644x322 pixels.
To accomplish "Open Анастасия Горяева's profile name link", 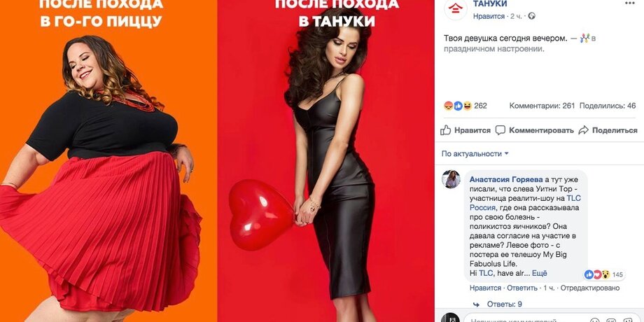I will pos(505,179).
